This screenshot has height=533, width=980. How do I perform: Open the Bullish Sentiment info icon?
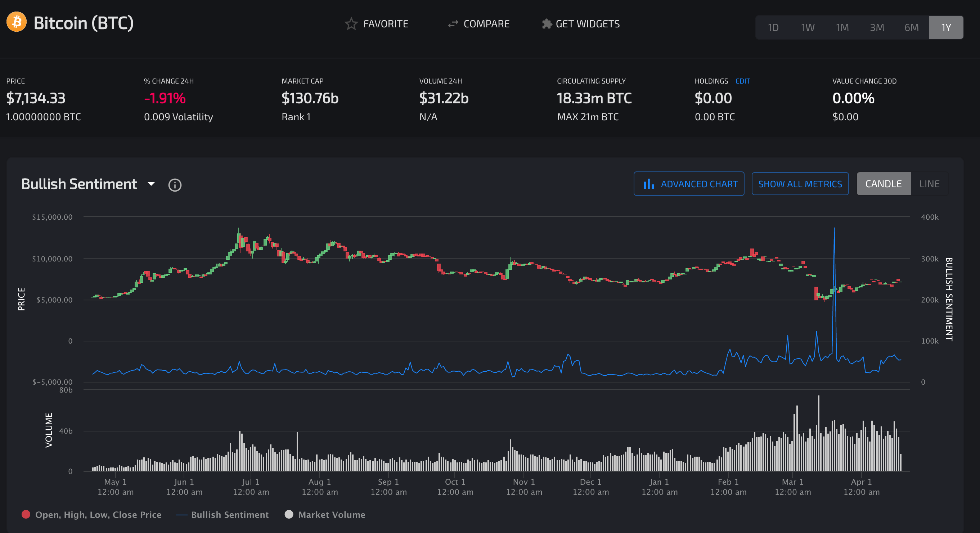pyautogui.click(x=175, y=185)
